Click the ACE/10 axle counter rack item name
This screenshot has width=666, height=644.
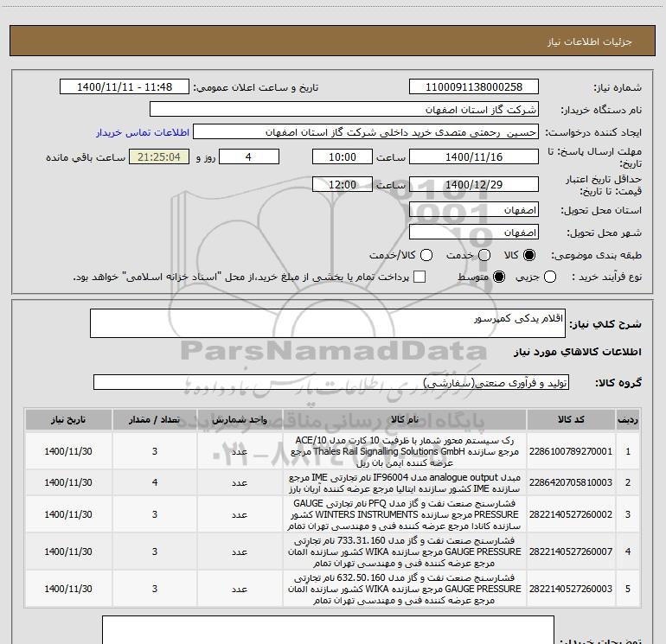(405, 451)
